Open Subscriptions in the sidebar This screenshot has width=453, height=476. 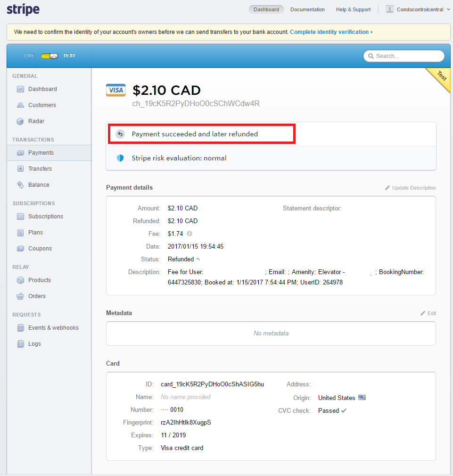point(46,217)
